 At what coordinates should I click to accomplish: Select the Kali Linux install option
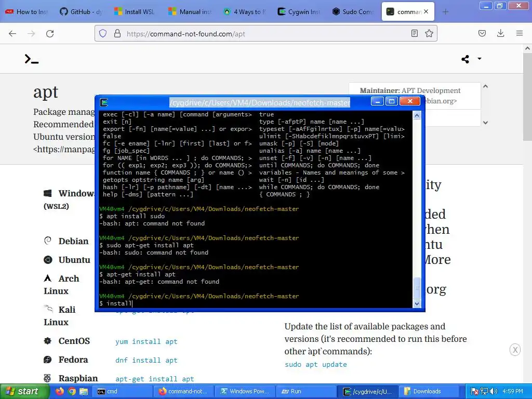[60, 316]
